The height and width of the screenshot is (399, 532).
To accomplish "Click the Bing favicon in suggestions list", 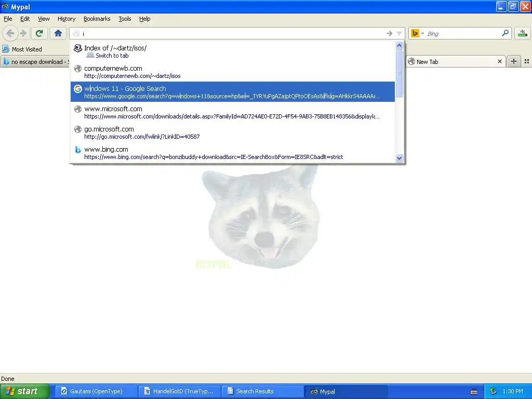I will tap(78, 150).
